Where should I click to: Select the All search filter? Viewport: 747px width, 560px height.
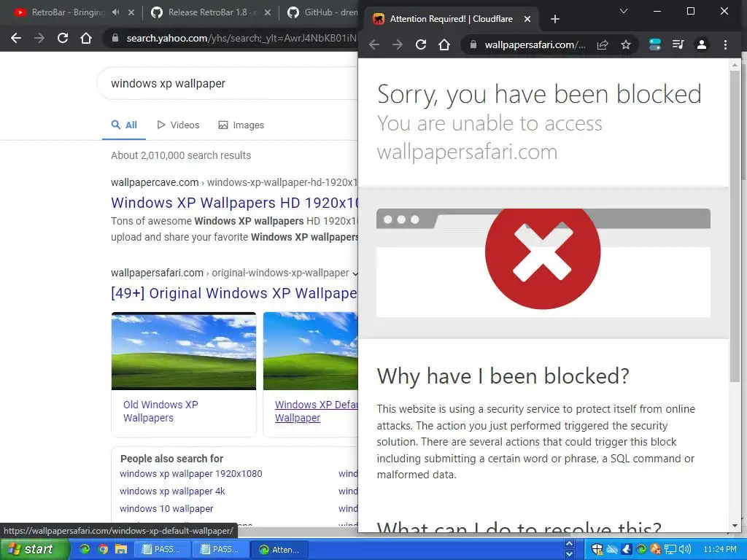click(124, 125)
